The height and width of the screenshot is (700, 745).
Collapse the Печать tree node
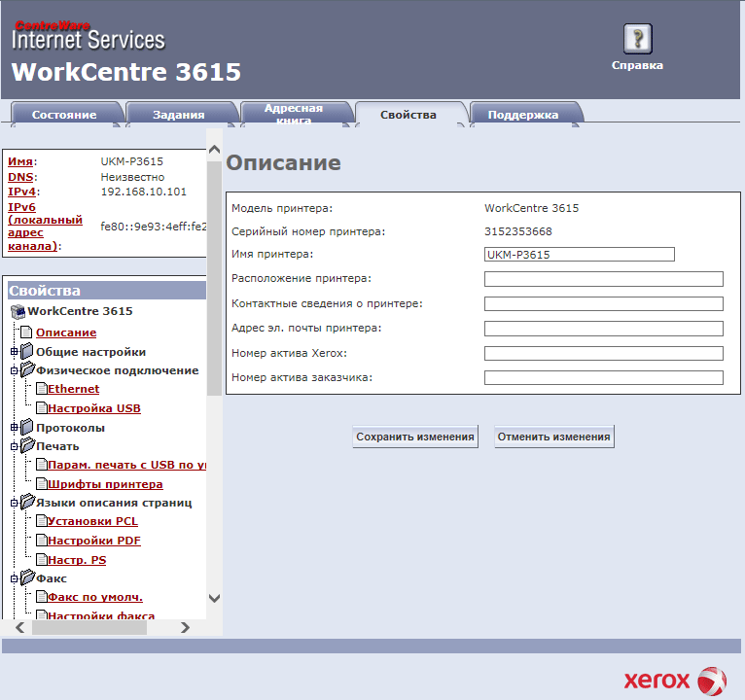(15, 446)
